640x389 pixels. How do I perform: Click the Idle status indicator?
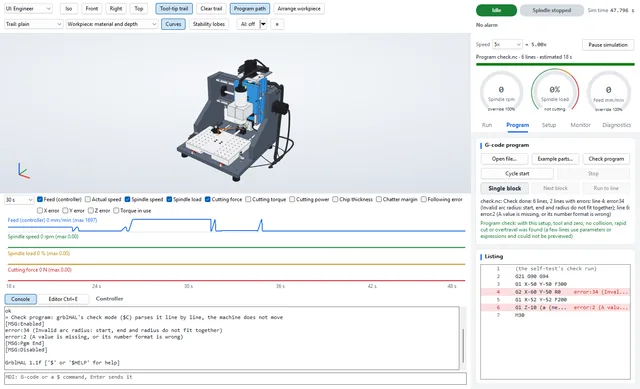(496, 10)
